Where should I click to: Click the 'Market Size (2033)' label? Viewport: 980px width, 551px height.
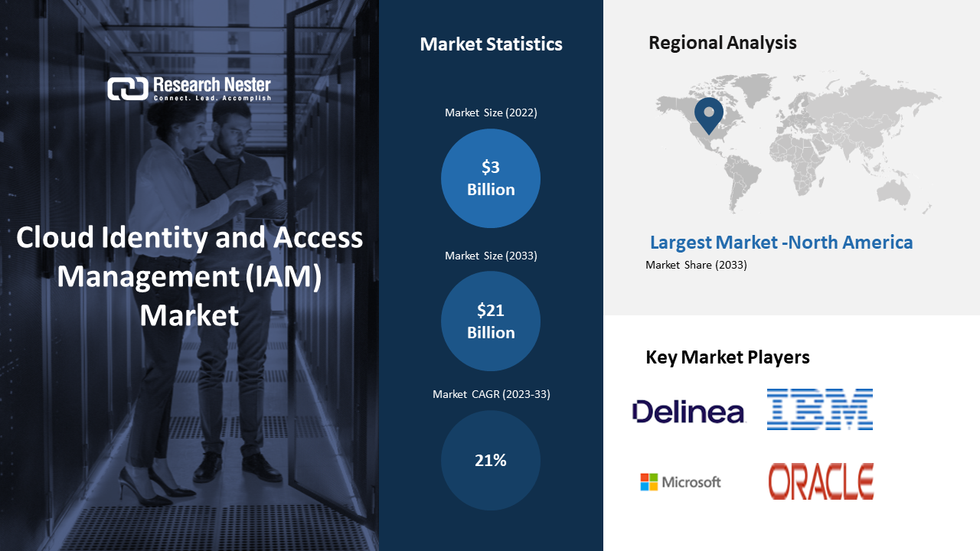[x=491, y=256]
